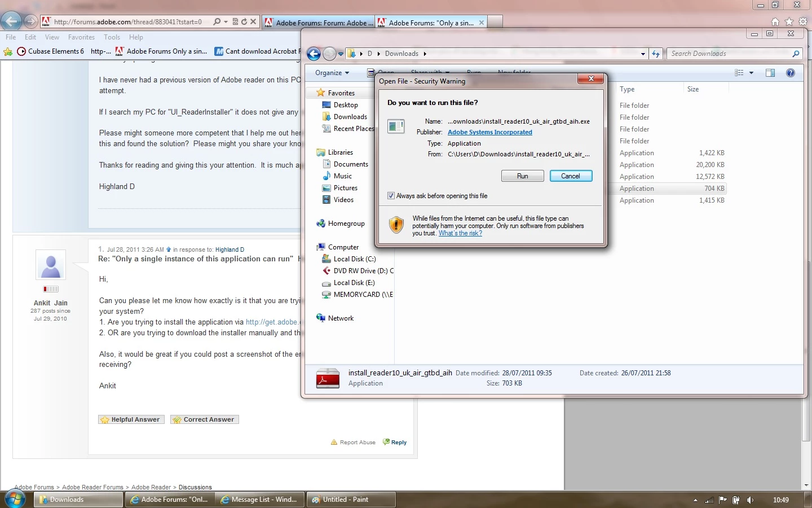Open the IE View menu
812x508 pixels.
click(52, 37)
